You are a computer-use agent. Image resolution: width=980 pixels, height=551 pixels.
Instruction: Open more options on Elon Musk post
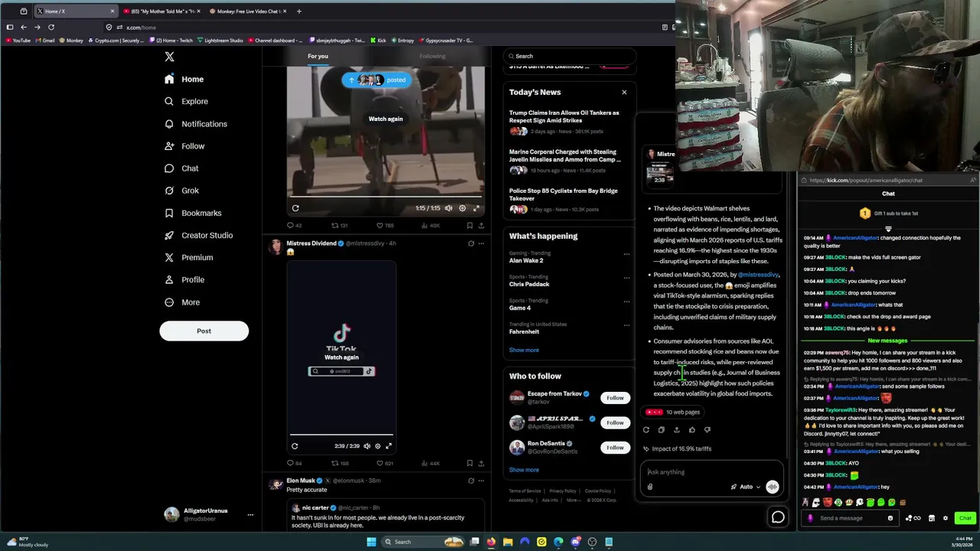pyautogui.click(x=481, y=481)
